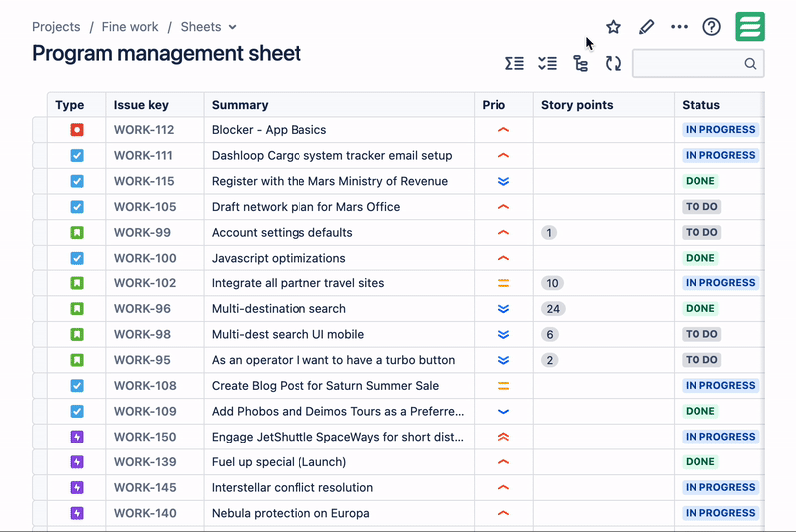Click the task type icon of WORK-111

pyautogui.click(x=77, y=155)
